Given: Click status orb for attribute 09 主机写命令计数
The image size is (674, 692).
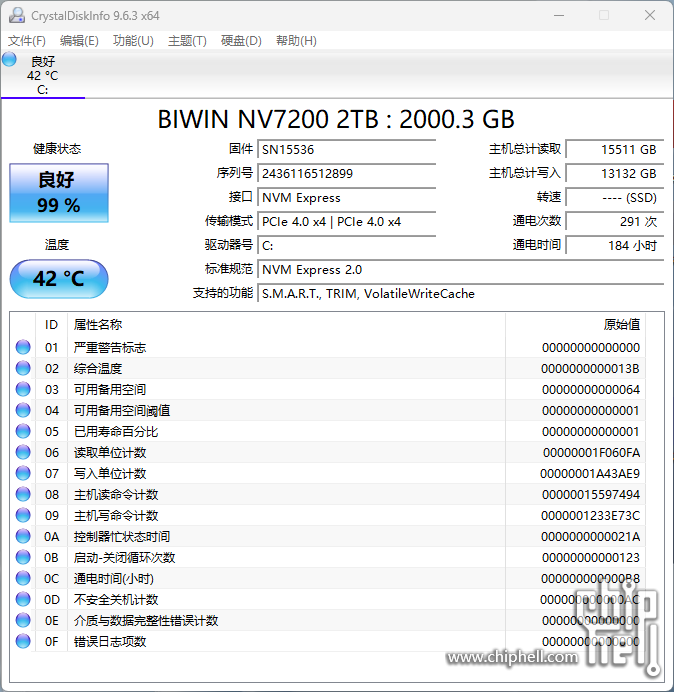Looking at the screenshot, I should click(23, 515).
